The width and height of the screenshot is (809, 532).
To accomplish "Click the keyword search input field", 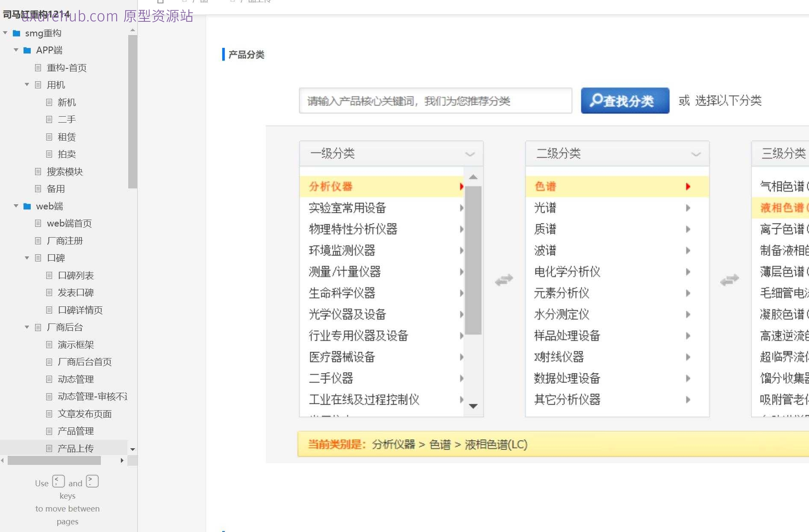I will pyautogui.click(x=435, y=101).
